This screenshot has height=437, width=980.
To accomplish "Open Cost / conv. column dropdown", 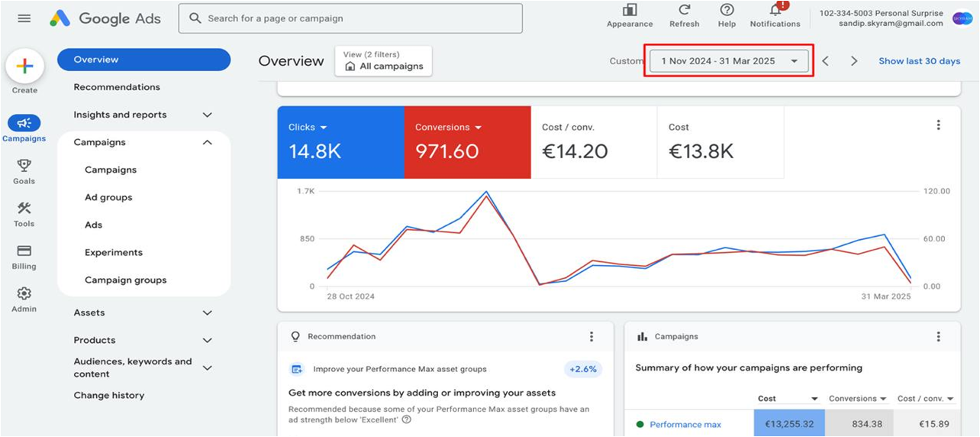I will pyautogui.click(x=950, y=399).
